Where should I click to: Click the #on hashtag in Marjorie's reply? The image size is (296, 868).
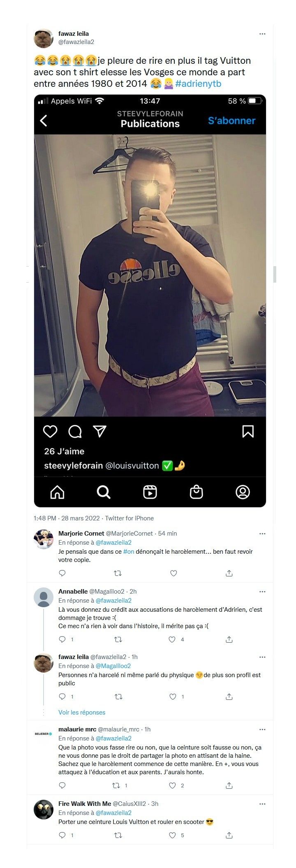pos(129,552)
